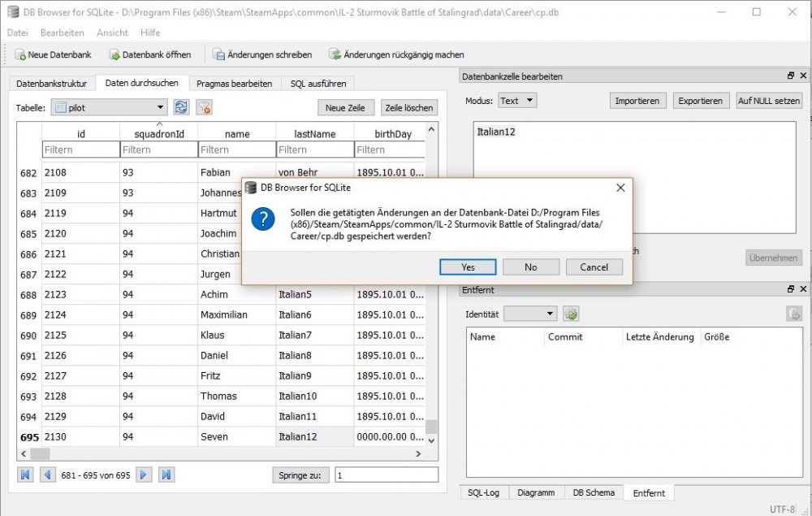This screenshot has width=812, height=516.
Task: Confirm saving with the Yes button
Action: click(468, 267)
